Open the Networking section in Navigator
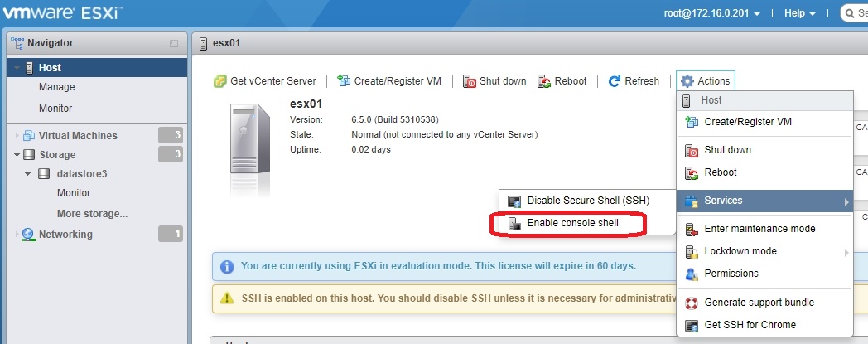The height and width of the screenshot is (344, 868). tap(65, 235)
